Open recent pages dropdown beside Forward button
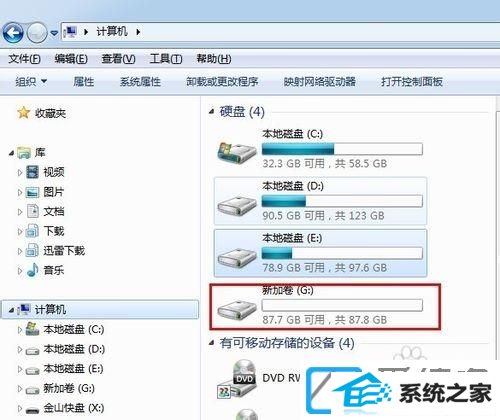Screen dimensions: 500x420 coord(54,33)
